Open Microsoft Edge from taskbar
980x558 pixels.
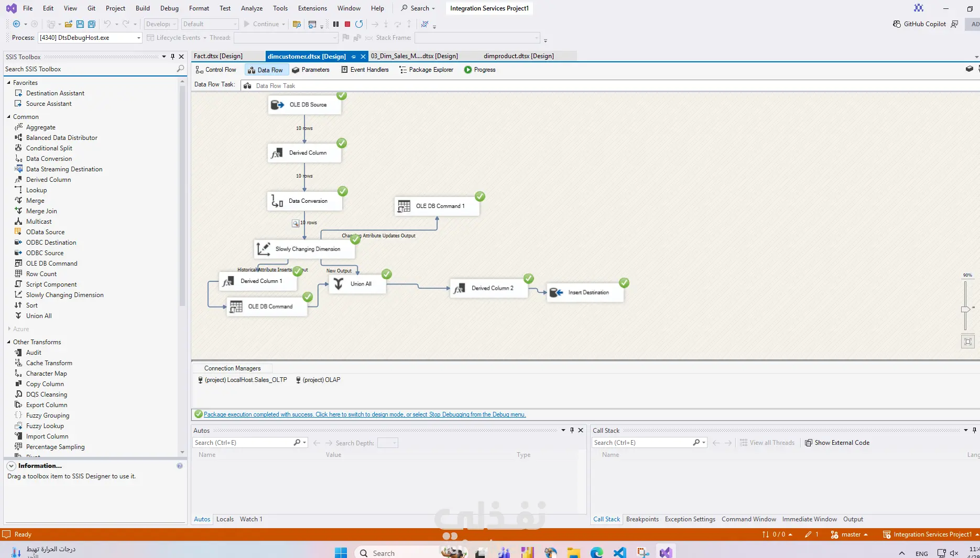(596, 553)
